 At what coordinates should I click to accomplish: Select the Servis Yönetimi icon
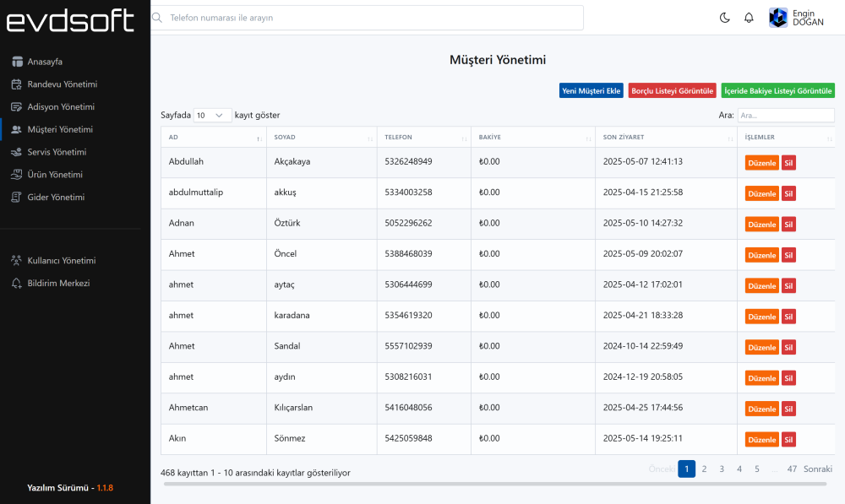click(18, 152)
